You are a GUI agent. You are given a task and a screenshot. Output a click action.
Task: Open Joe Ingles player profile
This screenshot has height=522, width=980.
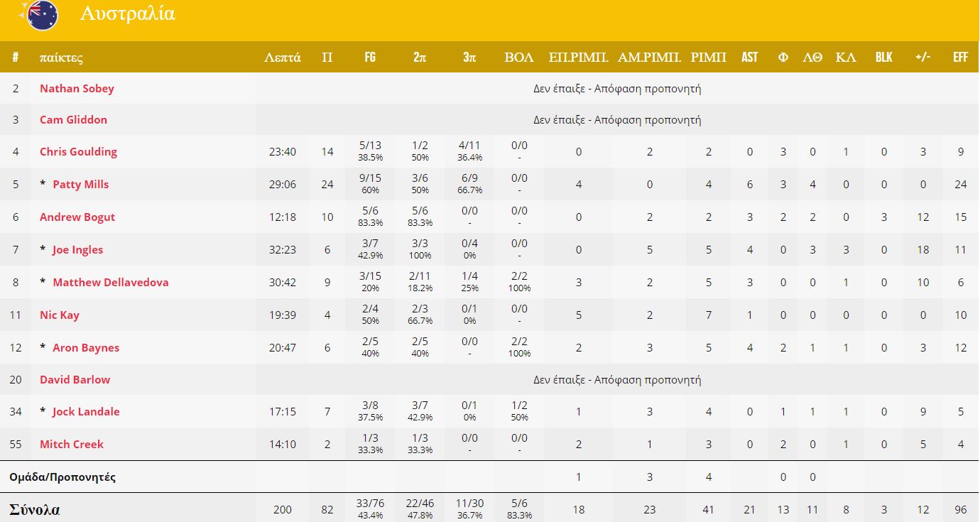[77, 250]
